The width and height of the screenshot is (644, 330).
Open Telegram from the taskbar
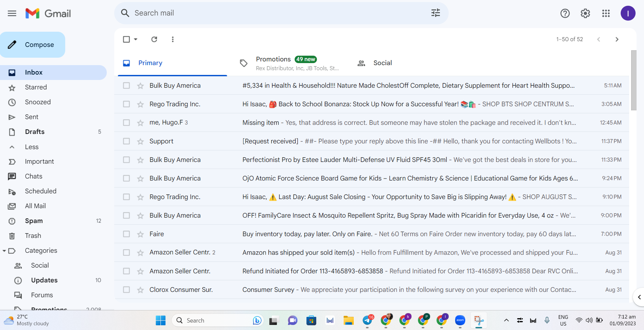tap(368, 320)
